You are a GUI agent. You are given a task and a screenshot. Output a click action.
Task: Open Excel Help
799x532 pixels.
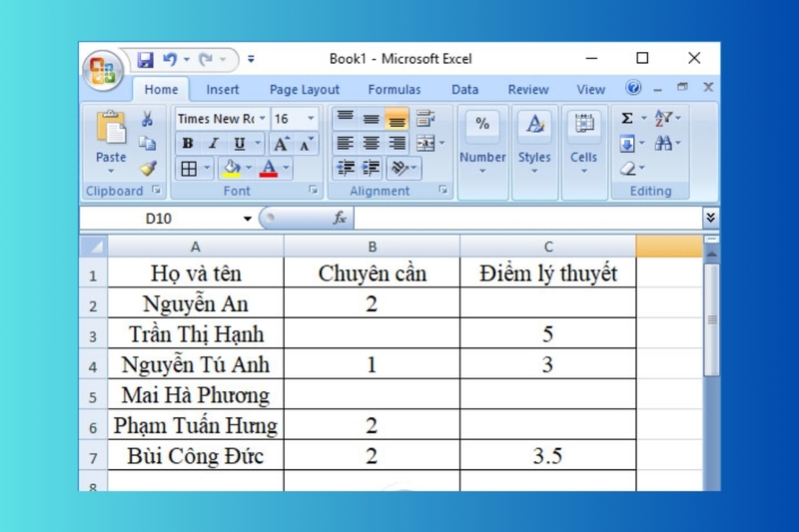click(633, 88)
